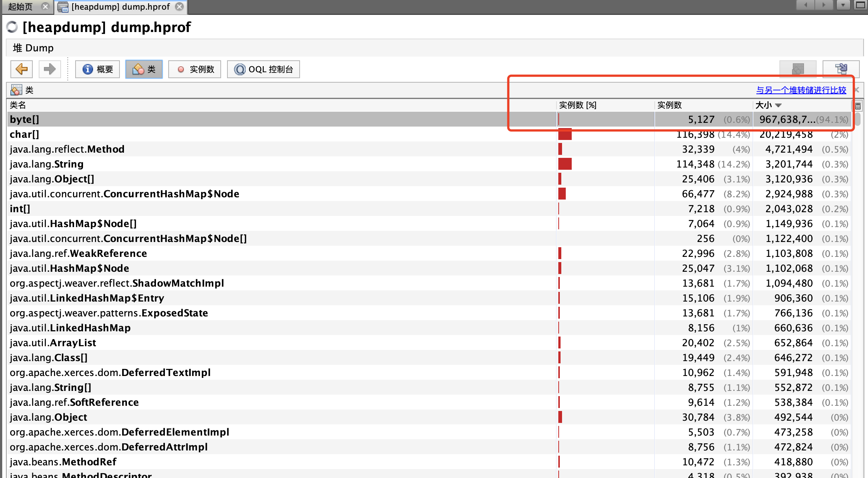
Task: Close the [heapdump] dump.hprof tab
Action: 179,6
